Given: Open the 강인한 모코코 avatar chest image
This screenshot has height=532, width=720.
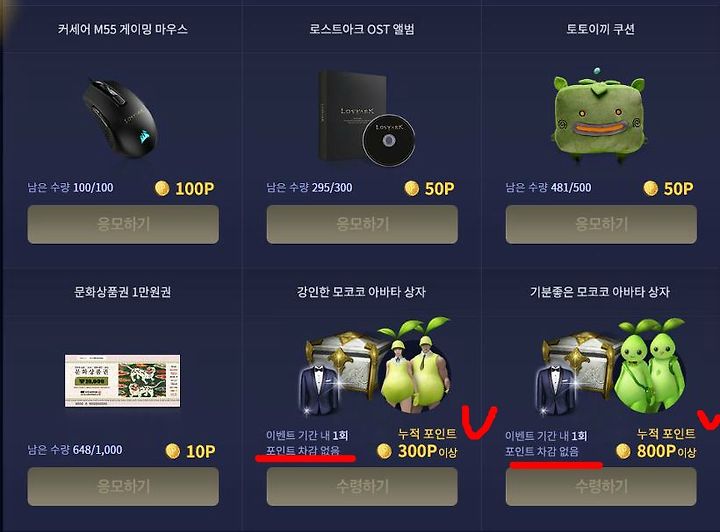Looking at the screenshot, I should (376, 366).
